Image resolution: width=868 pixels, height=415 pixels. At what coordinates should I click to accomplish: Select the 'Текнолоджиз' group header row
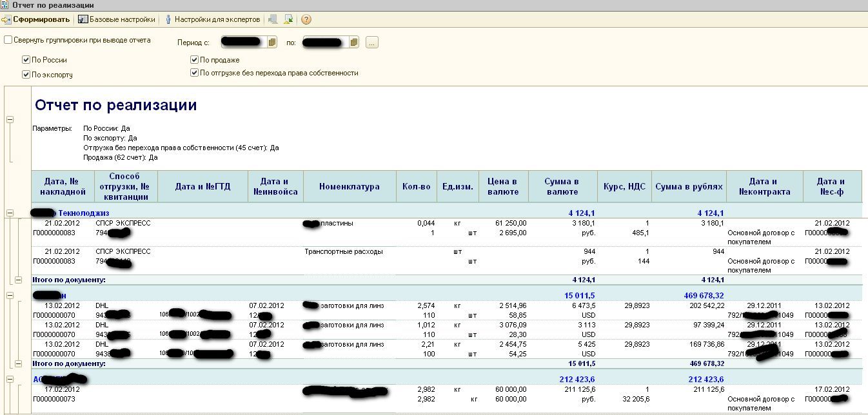(446, 213)
